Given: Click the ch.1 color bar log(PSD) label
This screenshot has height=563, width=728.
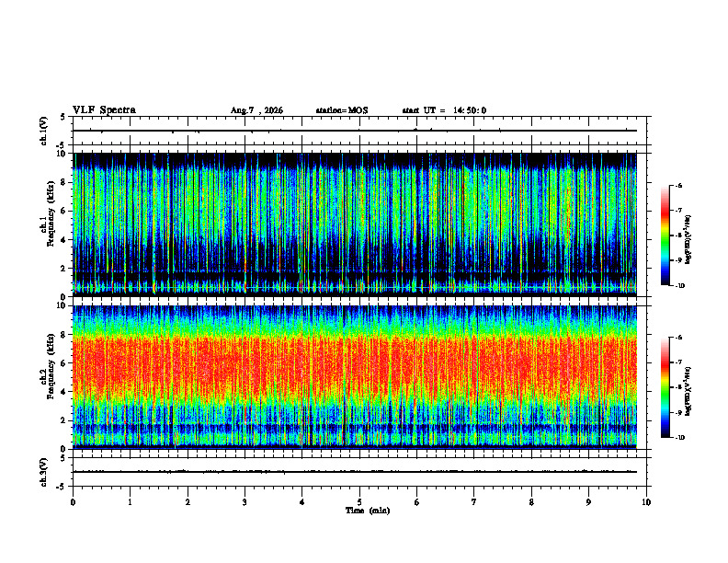Looking at the screenshot, I should [688, 240].
